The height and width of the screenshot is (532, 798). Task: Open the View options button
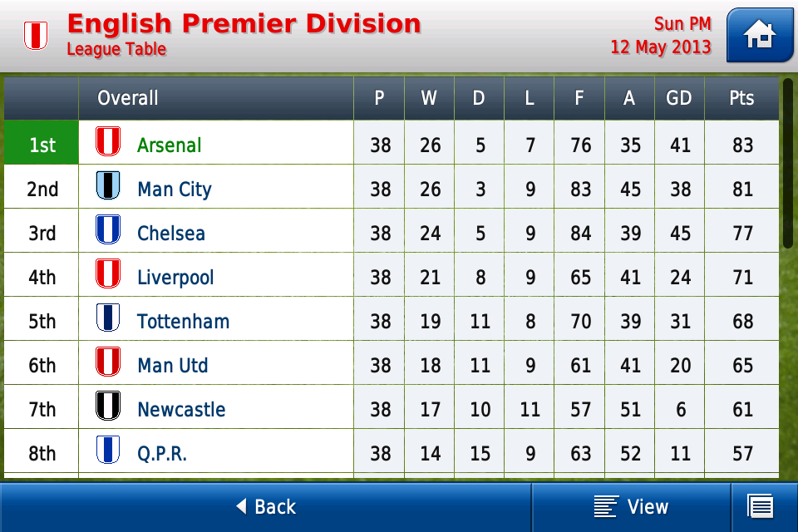(x=631, y=506)
